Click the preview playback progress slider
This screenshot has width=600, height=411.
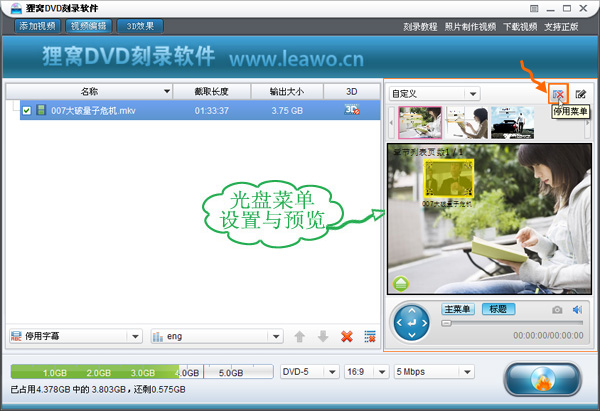coord(512,323)
